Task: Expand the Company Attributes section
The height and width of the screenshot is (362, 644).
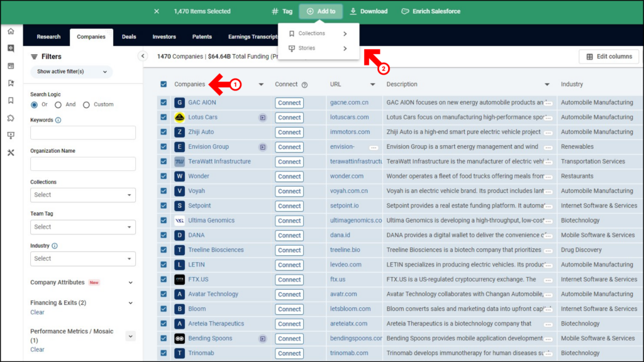Action: pos(131,282)
